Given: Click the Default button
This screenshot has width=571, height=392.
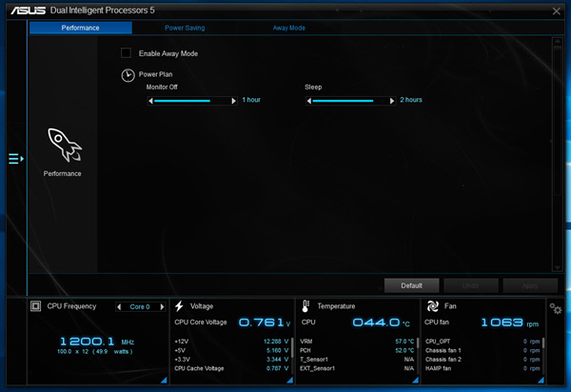Looking at the screenshot, I should coord(411,285).
